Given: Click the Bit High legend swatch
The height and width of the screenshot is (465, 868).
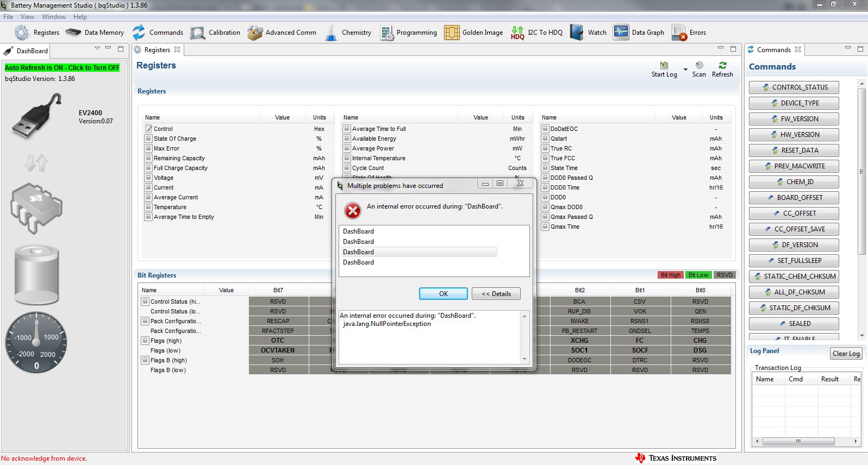Looking at the screenshot, I should pos(670,275).
